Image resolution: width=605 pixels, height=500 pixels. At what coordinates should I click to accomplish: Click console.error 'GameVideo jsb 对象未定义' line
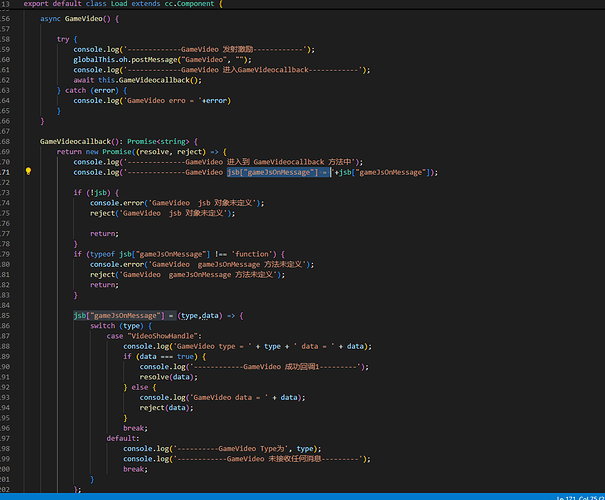(x=177, y=203)
